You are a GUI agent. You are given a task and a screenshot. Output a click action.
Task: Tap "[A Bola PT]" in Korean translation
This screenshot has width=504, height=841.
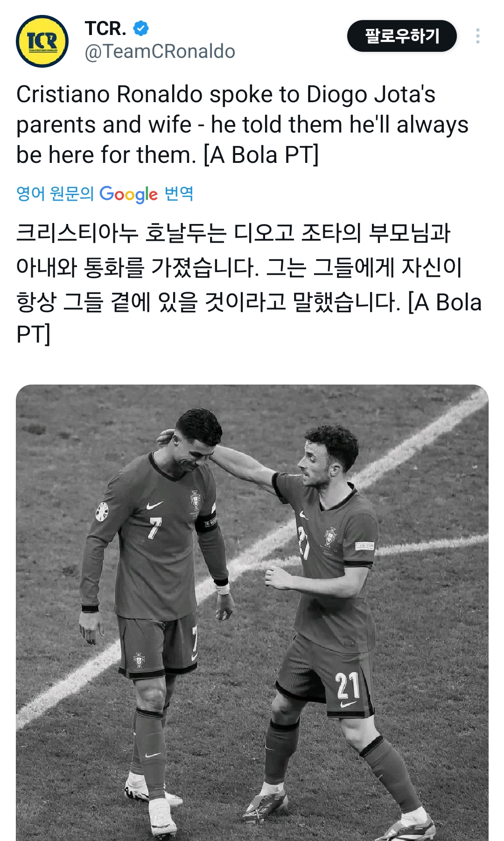445,302
